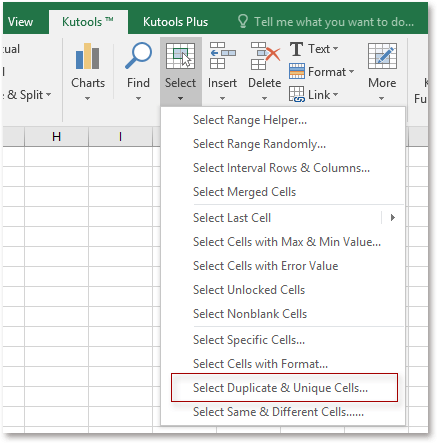437x443 pixels.
Task: Click the Find magnifier icon
Action: (x=138, y=56)
